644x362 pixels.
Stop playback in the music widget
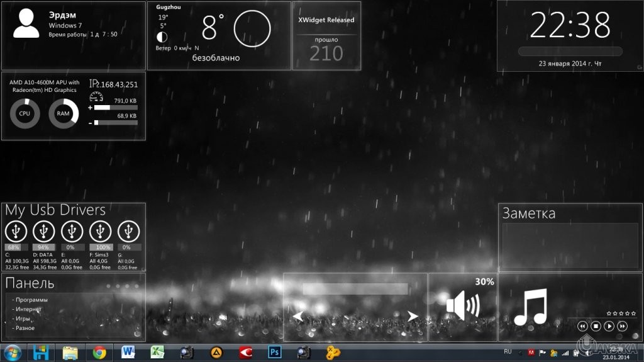click(596, 326)
